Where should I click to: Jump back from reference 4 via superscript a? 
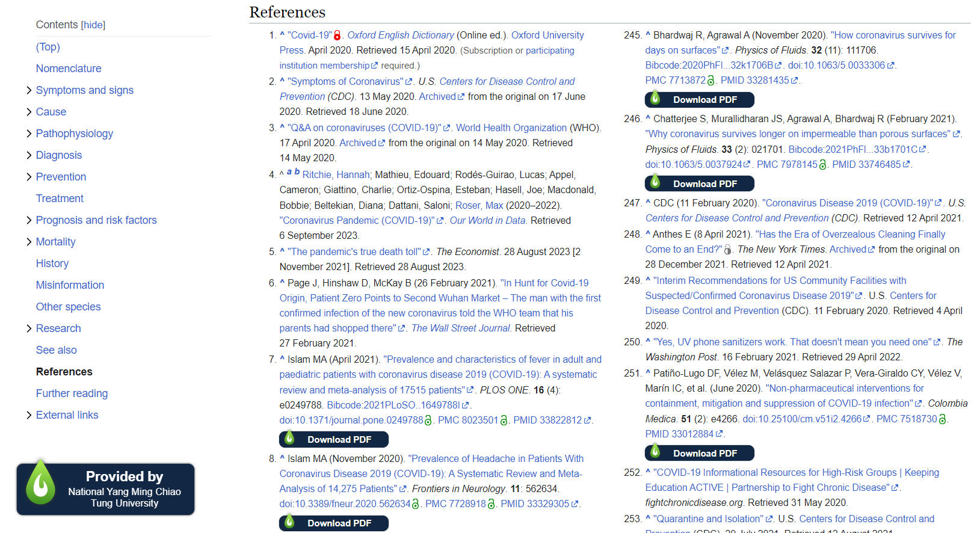(289, 172)
